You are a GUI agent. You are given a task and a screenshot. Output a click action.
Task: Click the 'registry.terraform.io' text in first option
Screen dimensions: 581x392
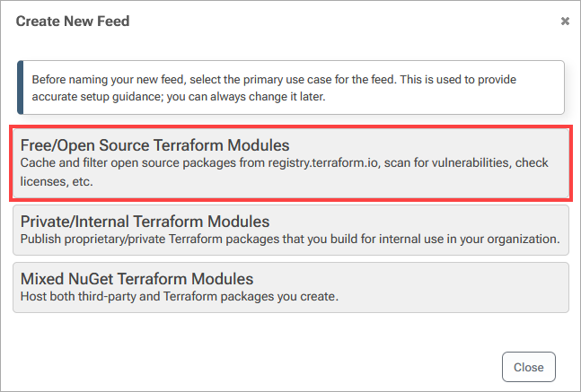(x=324, y=163)
